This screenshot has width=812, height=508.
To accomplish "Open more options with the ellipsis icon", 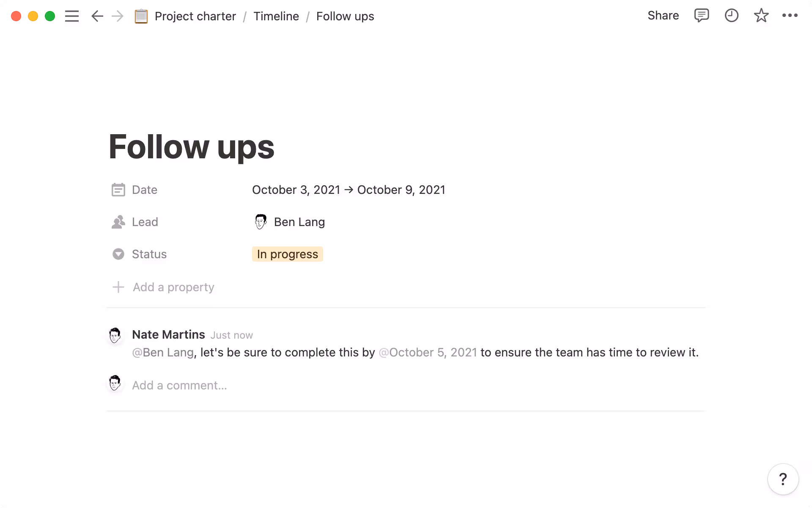I will click(790, 16).
